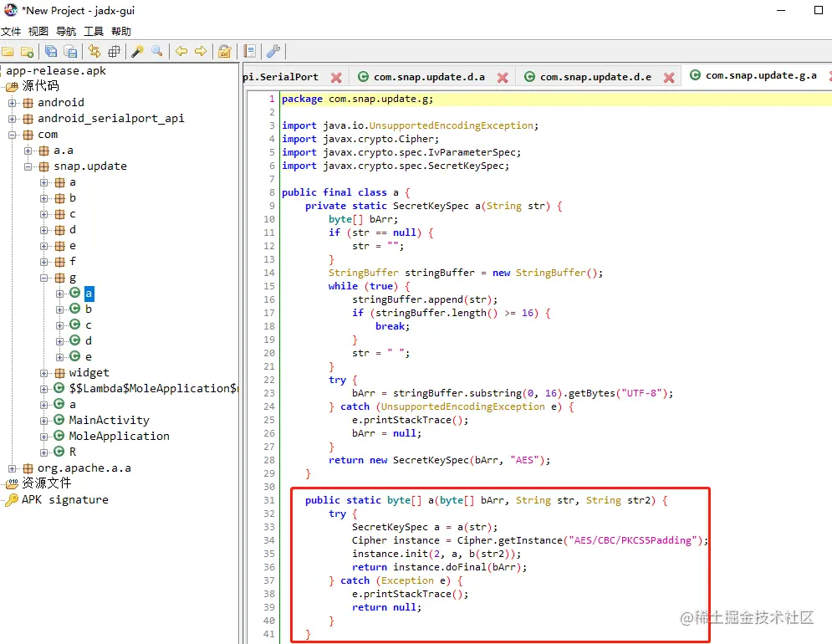Open the 帮助 menu
This screenshot has height=644, width=832.
(x=121, y=31)
